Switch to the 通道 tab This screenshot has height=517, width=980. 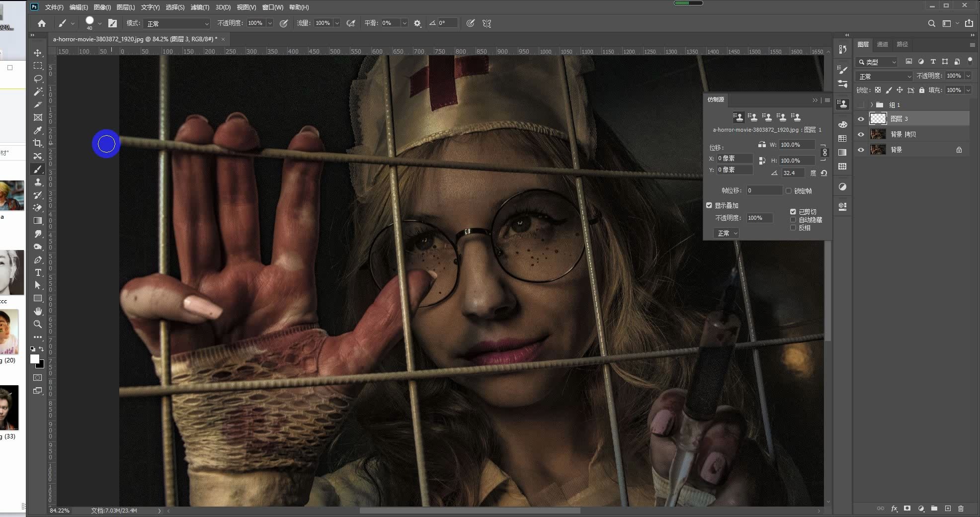tap(883, 44)
